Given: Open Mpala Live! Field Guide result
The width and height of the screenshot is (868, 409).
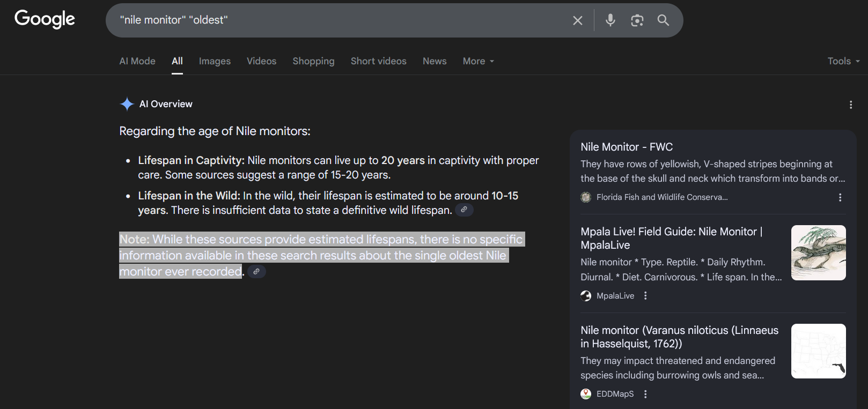Looking at the screenshot, I should pos(672,238).
